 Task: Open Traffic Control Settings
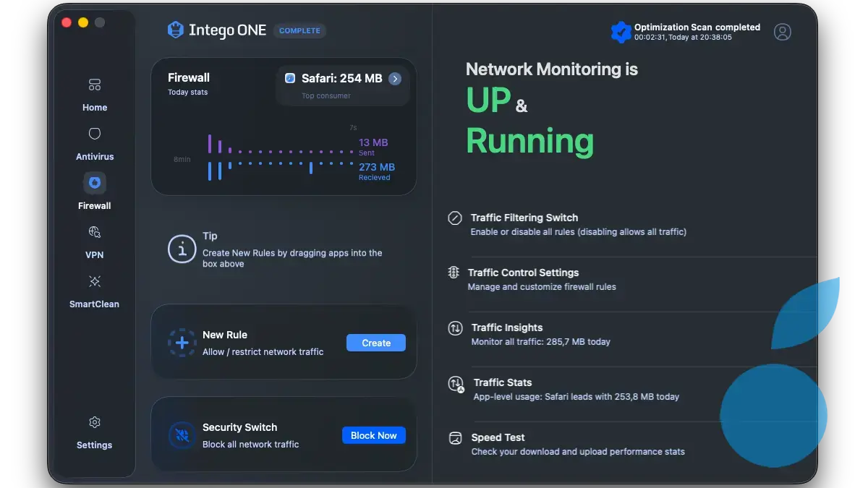(x=523, y=273)
